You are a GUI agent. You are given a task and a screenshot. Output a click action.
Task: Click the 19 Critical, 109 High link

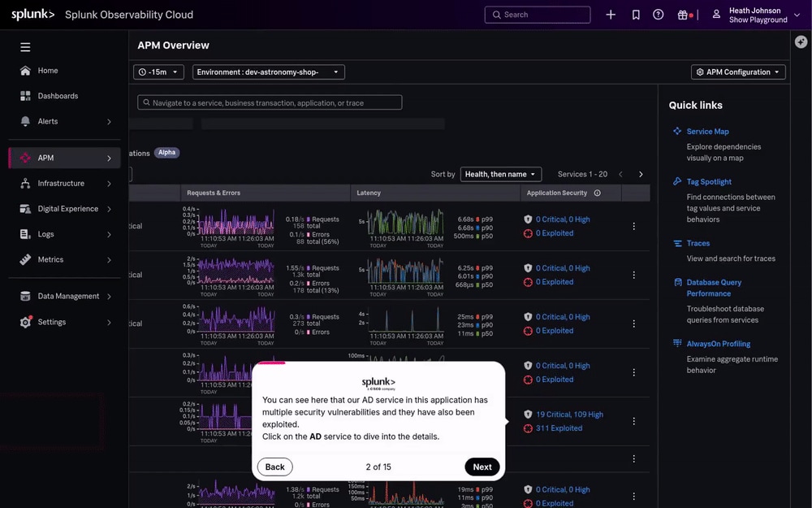(570, 415)
